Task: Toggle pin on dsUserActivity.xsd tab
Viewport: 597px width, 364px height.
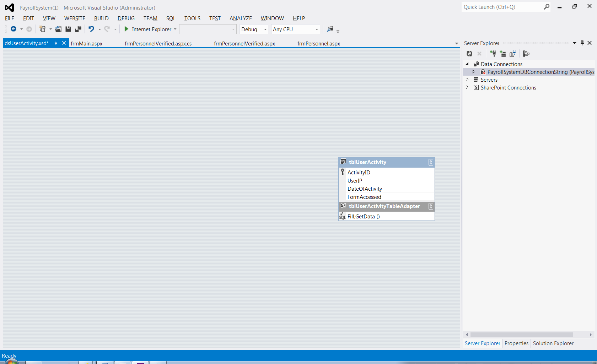Action: (56, 43)
